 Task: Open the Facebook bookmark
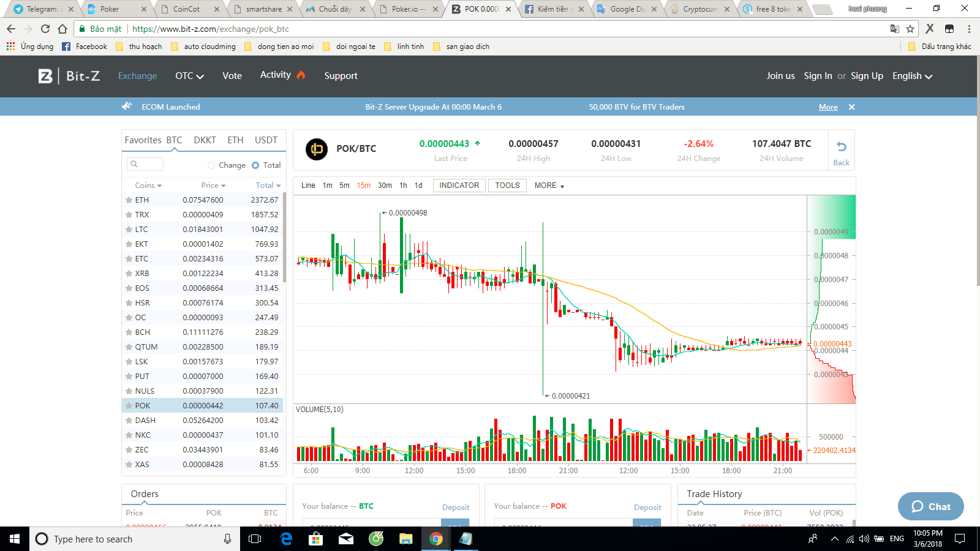(x=85, y=47)
